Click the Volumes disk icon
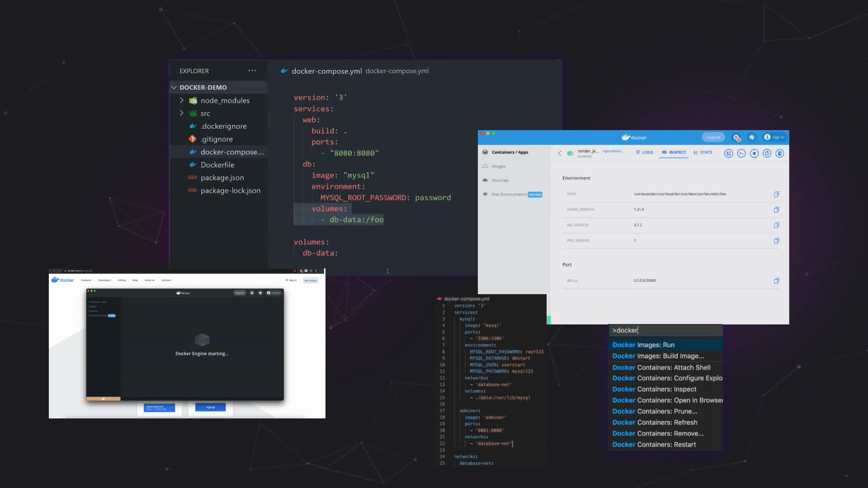 coord(485,180)
